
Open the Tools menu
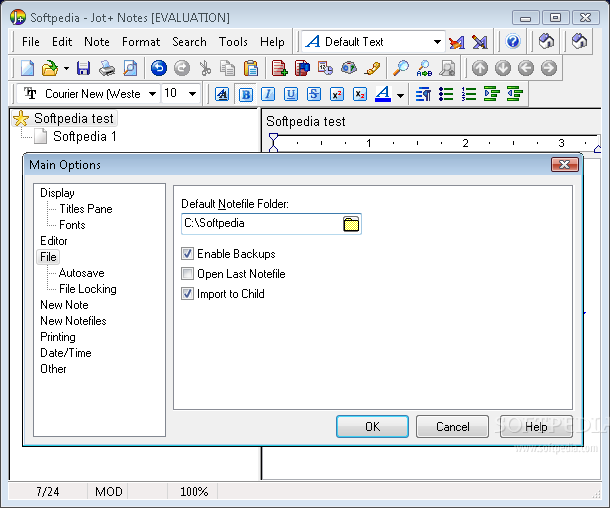[233, 42]
